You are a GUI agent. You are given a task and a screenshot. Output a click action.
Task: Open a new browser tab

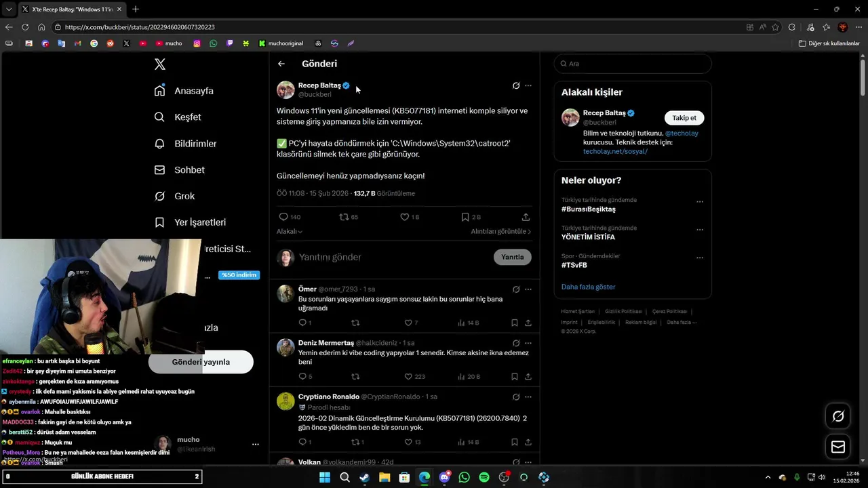[136, 9]
